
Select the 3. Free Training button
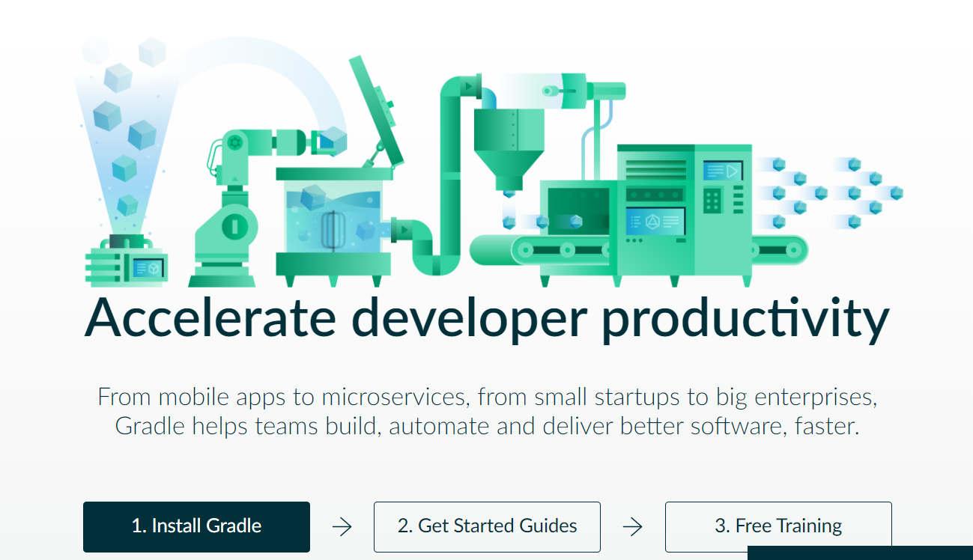(x=778, y=527)
